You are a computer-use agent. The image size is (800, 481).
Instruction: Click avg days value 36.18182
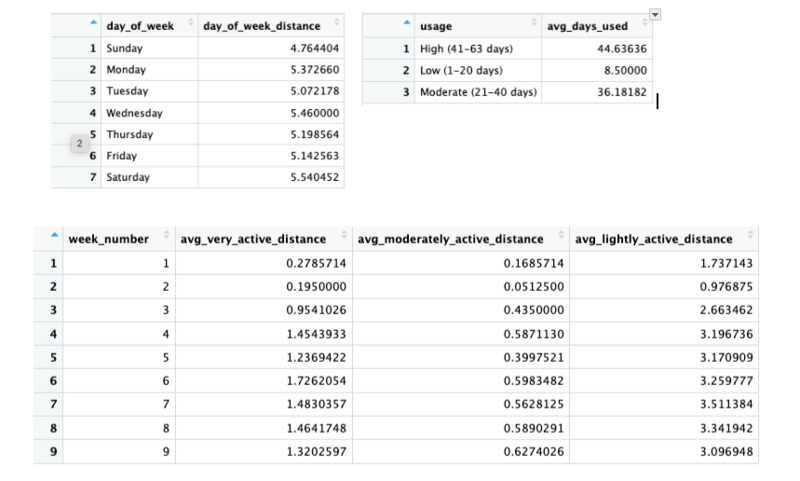pos(622,92)
